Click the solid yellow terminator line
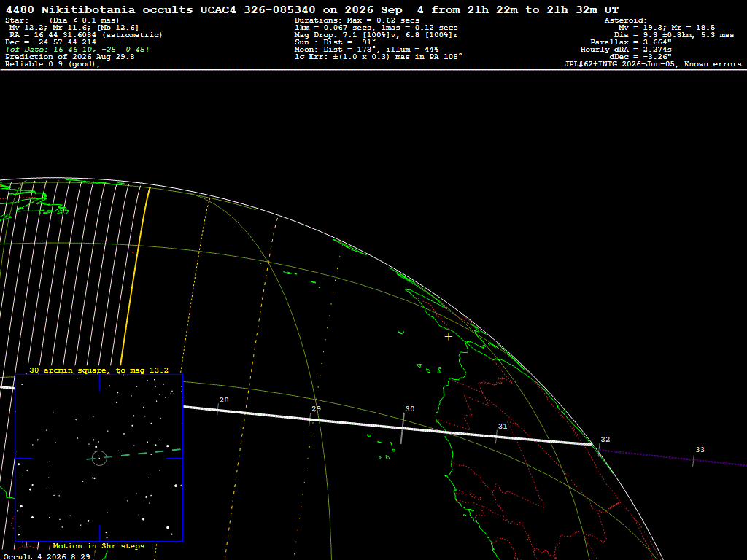Viewport: 747px width, 560px height. [135, 276]
